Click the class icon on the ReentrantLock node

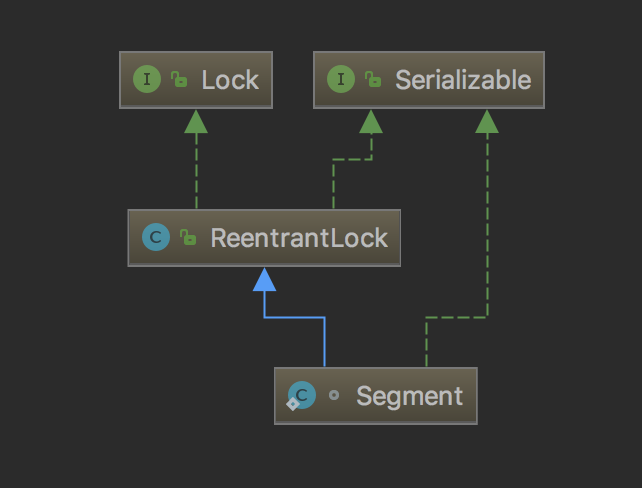coord(156,238)
